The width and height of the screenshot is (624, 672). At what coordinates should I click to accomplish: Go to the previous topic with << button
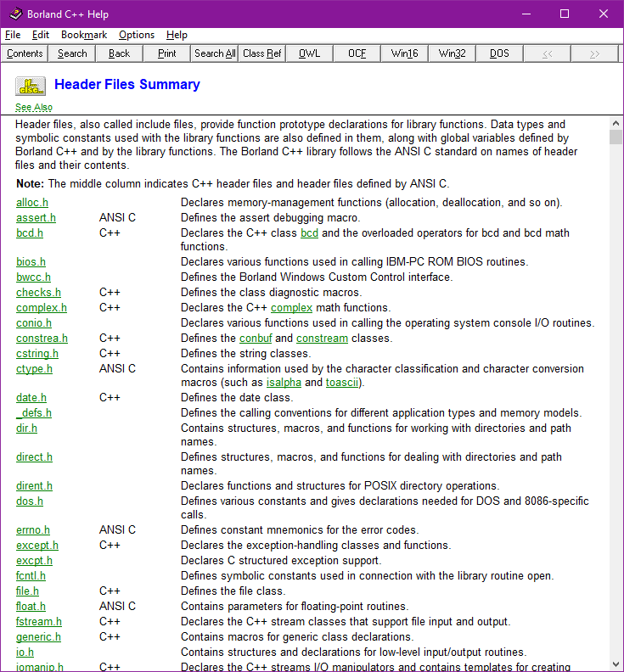547,53
